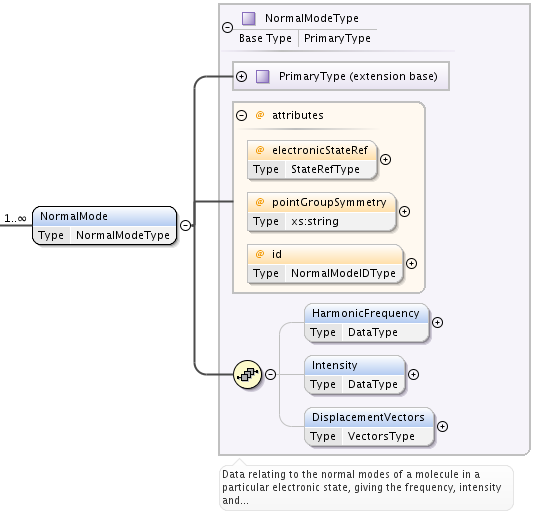Click the purple square beside PrimaryType
The width and height of the screenshot is (534, 515).
tap(263, 76)
